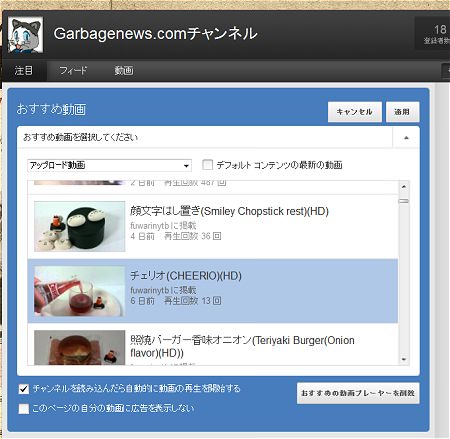The image size is (450, 439).
Task: Click fuwarinytb uploader under Smiley Chopstick video
Action: pyautogui.click(x=150, y=226)
